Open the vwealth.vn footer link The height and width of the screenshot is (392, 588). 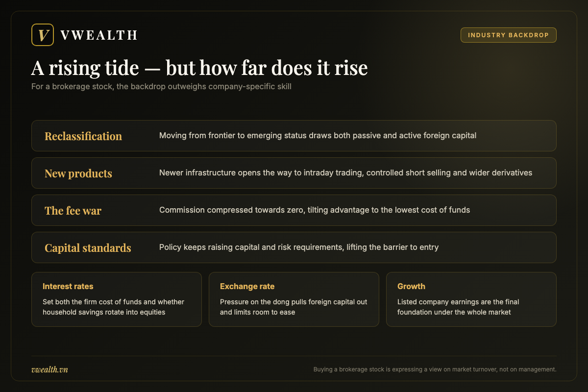pyautogui.click(x=49, y=369)
